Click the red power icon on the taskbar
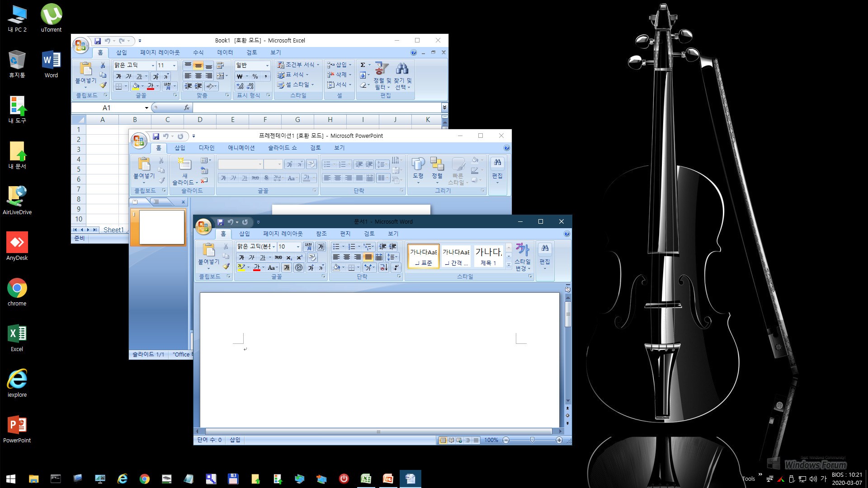Viewport: 868px width, 488px height. point(344,479)
